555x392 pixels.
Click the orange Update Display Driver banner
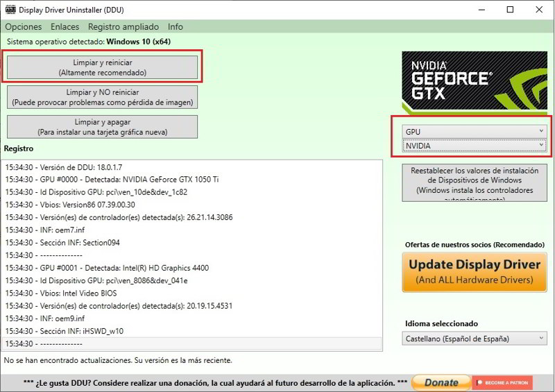(x=475, y=271)
